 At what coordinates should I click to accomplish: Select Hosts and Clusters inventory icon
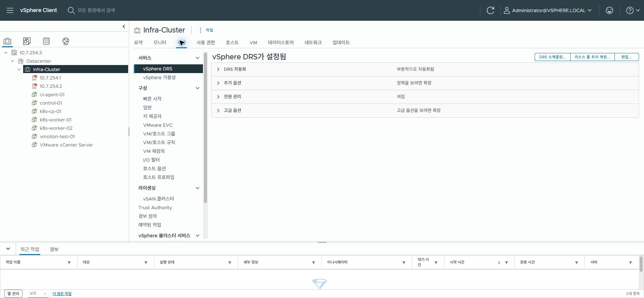(x=7, y=41)
